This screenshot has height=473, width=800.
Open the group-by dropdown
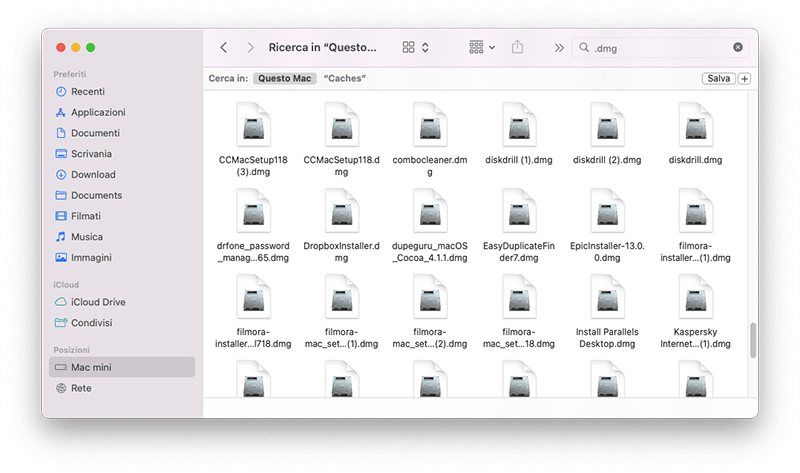tap(482, 47)
